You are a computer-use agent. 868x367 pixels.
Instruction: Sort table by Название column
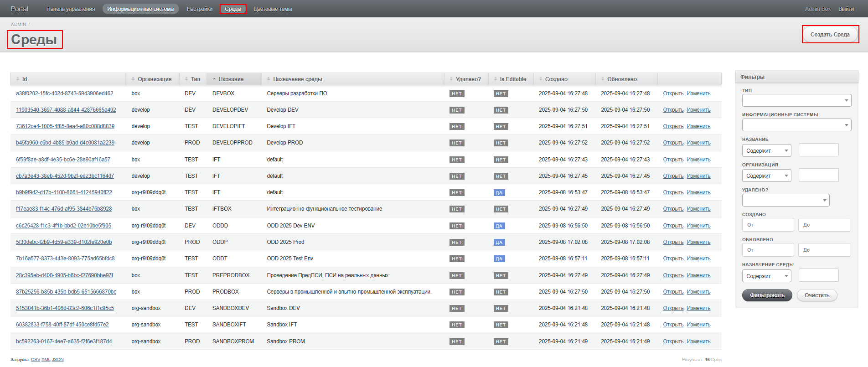click(231, 79)
